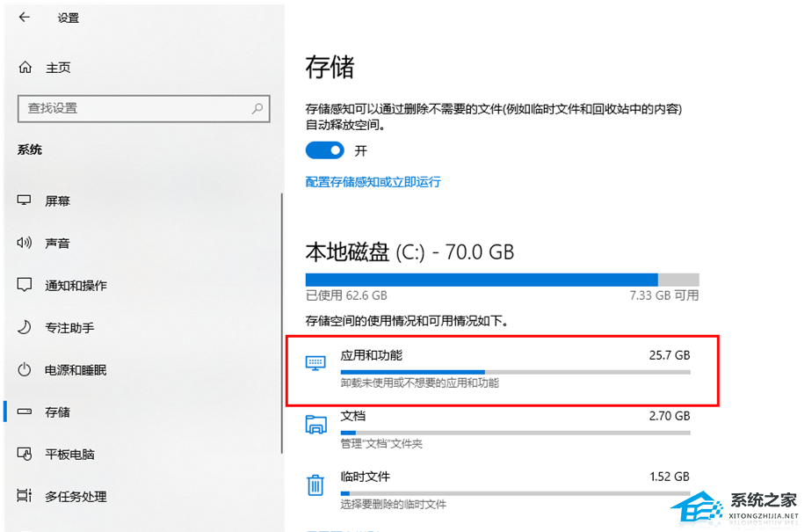Click the Home (主页) house icon
Screen dimensions: 812x532
click(25, 68)
